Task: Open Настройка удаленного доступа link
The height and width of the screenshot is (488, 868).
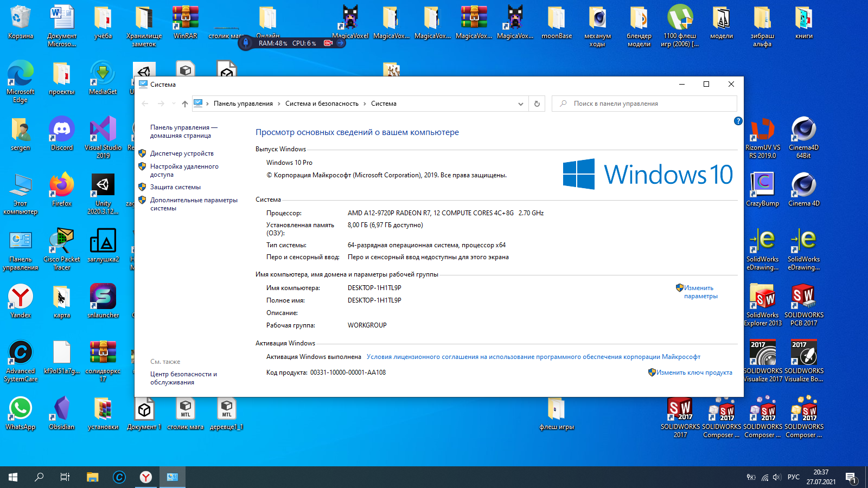Action: tap(184, 170)
